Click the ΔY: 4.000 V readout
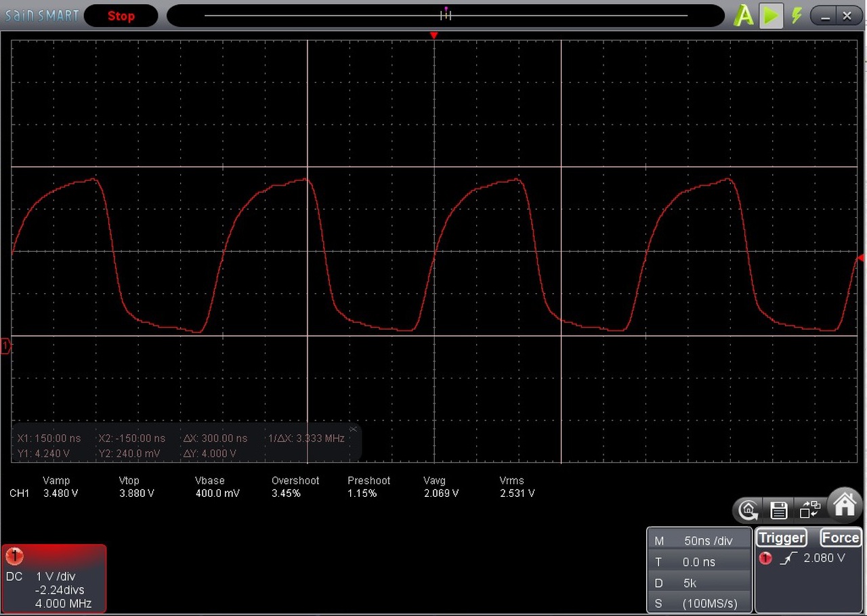The width and height of the screenshot is (867, 616). click(210, 454)
